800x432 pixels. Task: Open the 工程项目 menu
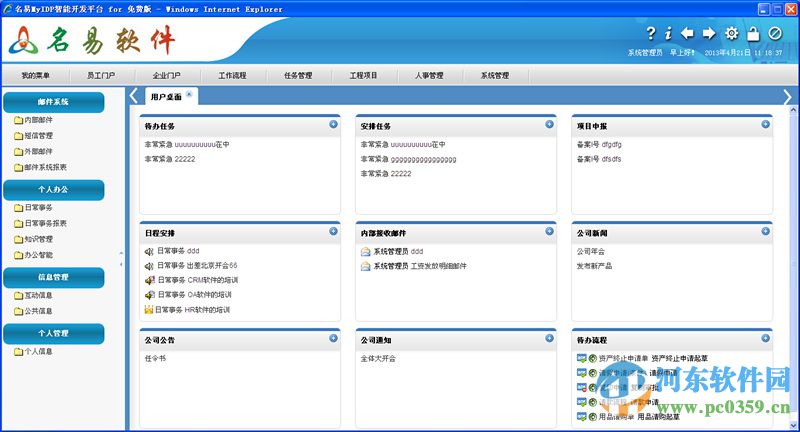364,75
